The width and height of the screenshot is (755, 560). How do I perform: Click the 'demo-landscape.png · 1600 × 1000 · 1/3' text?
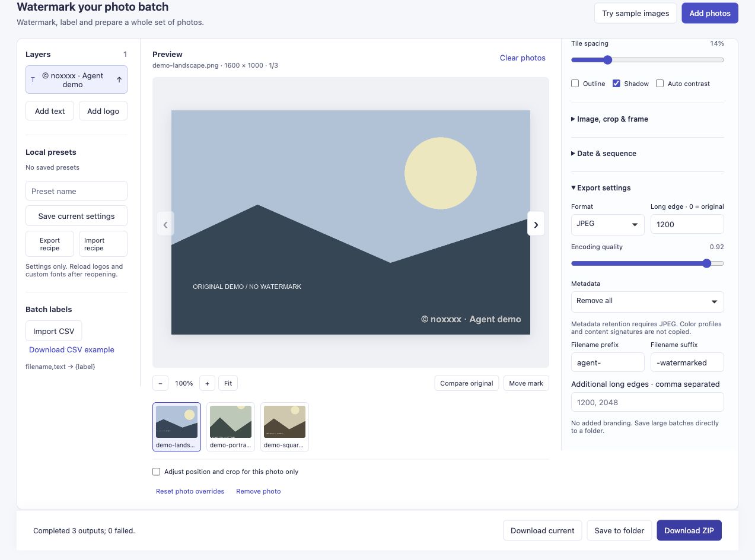(215, 65)
